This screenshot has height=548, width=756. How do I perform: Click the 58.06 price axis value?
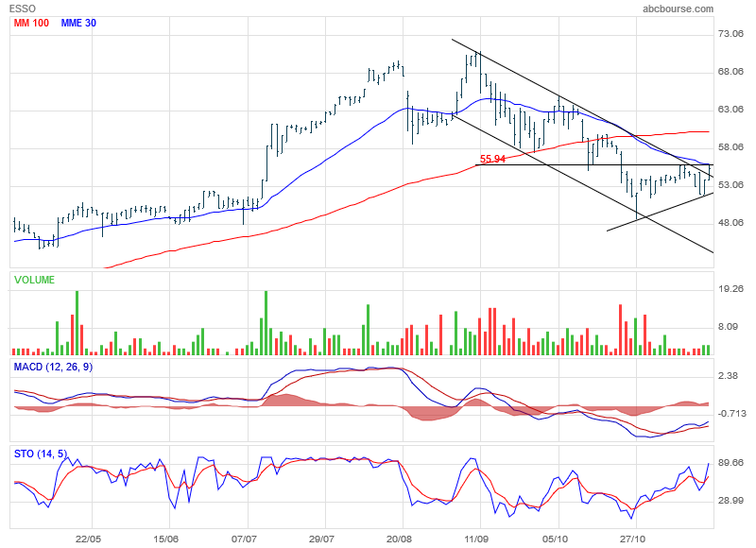[x=730, y=147]
